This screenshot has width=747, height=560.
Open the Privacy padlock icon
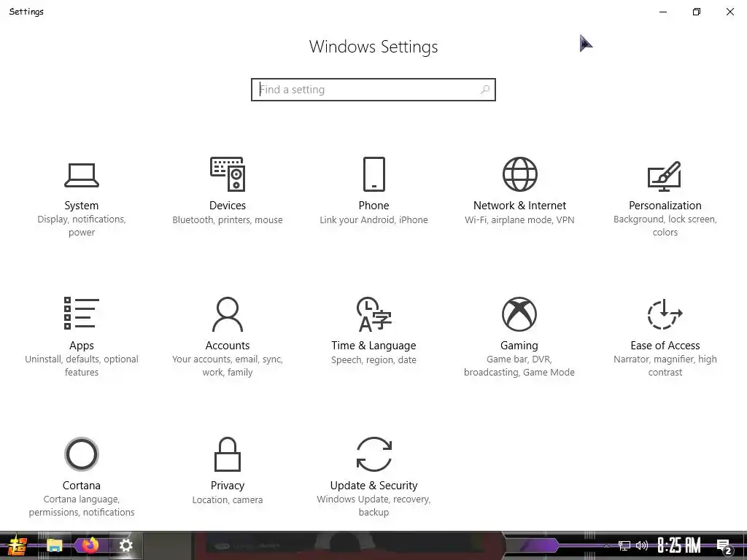coord(228,454)
